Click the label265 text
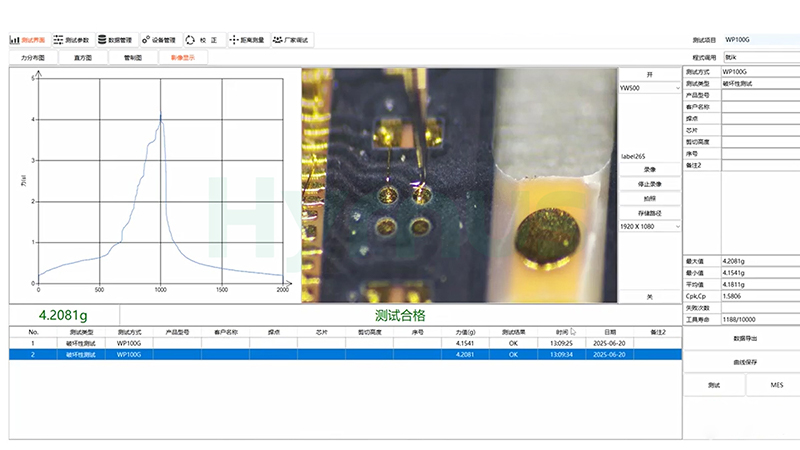This screenshot has width=800, height=450. (633, 157)
